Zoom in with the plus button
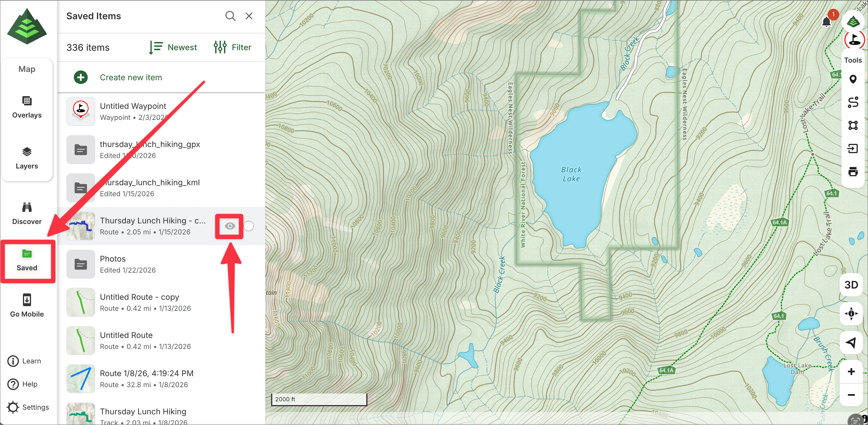The image size is (868, 425). [851, 372]
